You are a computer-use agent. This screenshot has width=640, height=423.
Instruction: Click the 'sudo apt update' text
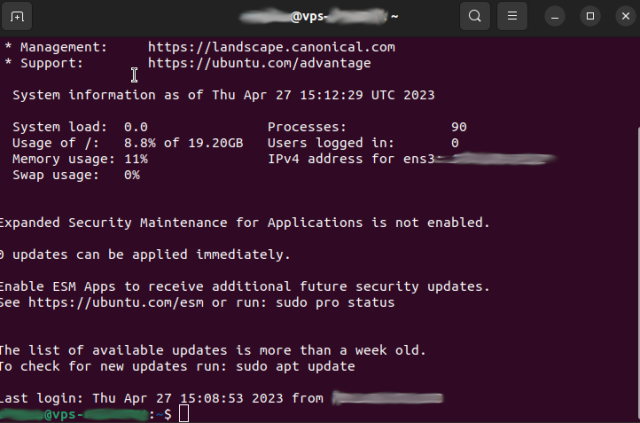[295, 366]
